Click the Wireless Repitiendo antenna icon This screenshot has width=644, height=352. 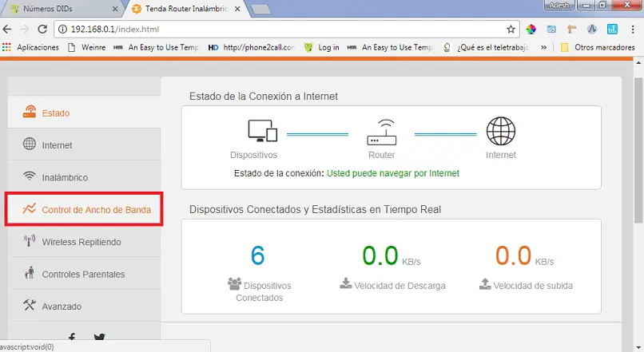click(29, 240)
